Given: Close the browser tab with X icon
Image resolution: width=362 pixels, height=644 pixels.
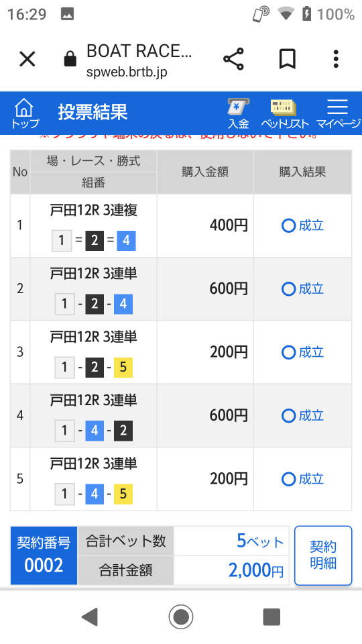Looking at the screenshot, I should point(27,59).
